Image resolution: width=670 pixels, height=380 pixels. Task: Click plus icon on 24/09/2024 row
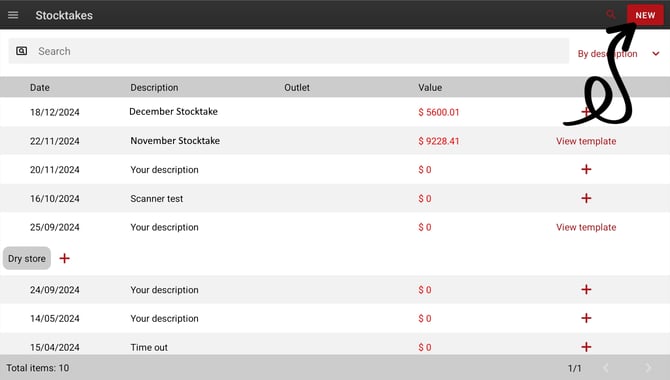586,289
